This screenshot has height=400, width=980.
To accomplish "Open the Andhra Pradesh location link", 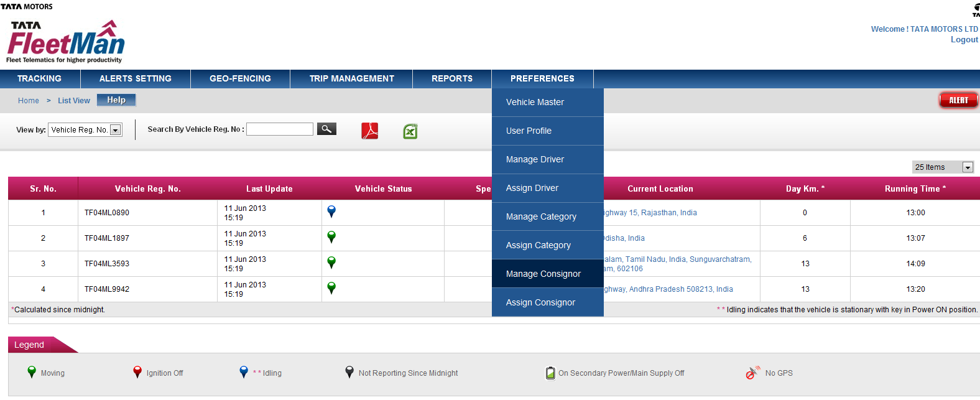I will pyautogui.click(x=668, y=289).
